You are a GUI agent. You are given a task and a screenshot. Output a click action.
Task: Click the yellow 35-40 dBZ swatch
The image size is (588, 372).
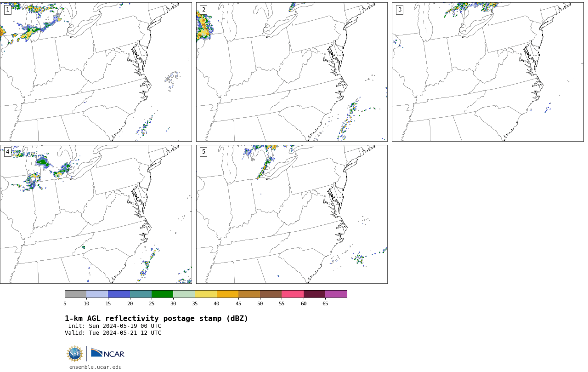pyautogui.click(x=206, y=294)
